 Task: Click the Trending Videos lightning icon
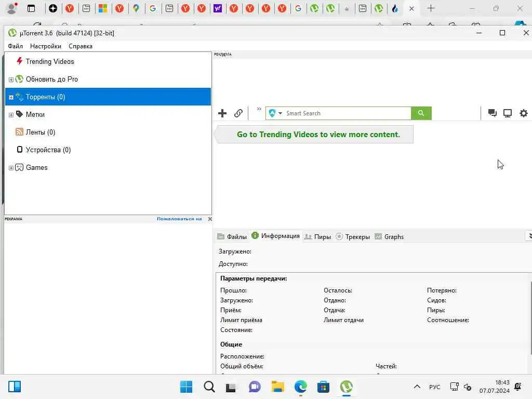pos(19,61)
